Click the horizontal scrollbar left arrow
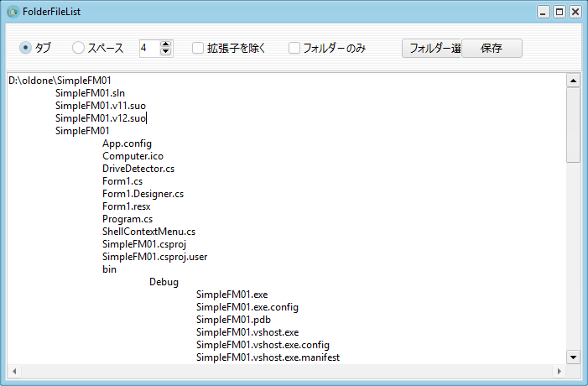Screen dimensions: 588x386 [x=13, y=370]
